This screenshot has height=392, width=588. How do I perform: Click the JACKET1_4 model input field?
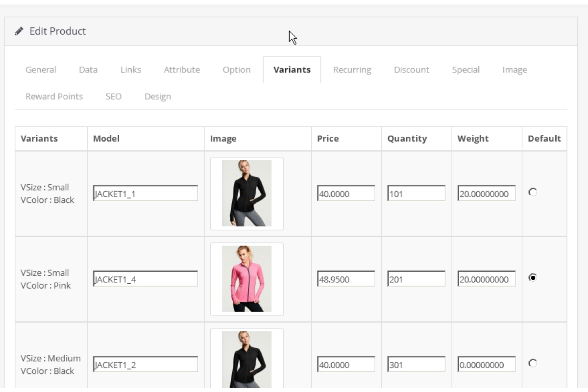146,279
